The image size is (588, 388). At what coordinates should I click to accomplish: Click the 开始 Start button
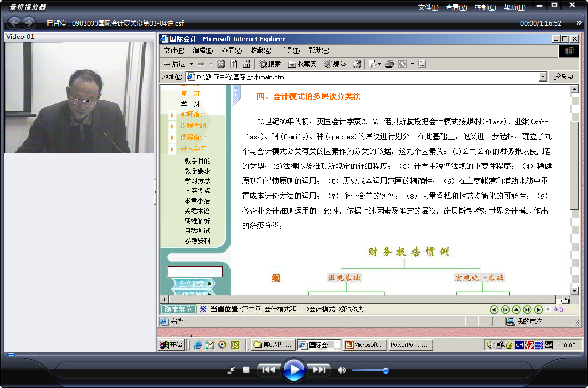click(171, 344)
